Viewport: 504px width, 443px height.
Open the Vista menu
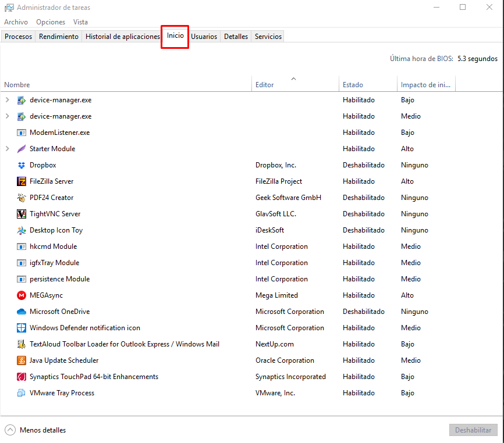pyautogui.click(x=80, y=22)
